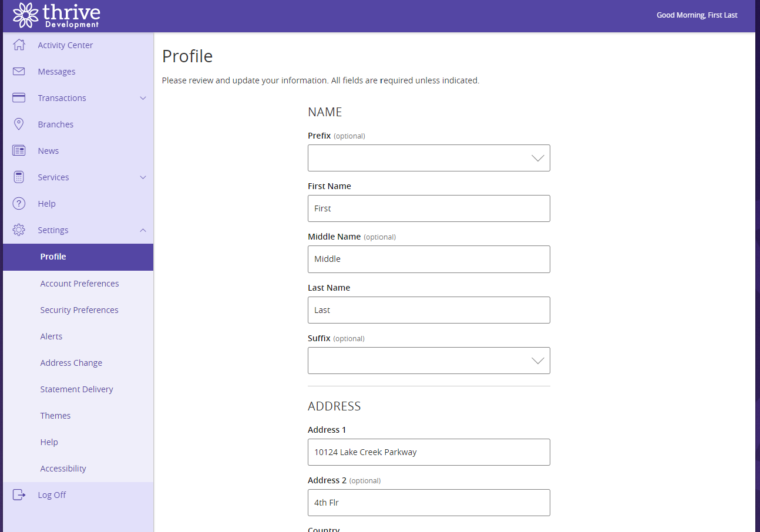The width and height of the screenshot is (760, 532).
Task: Click the 'Profile' page heading
Action: click(x=187, y=56)
